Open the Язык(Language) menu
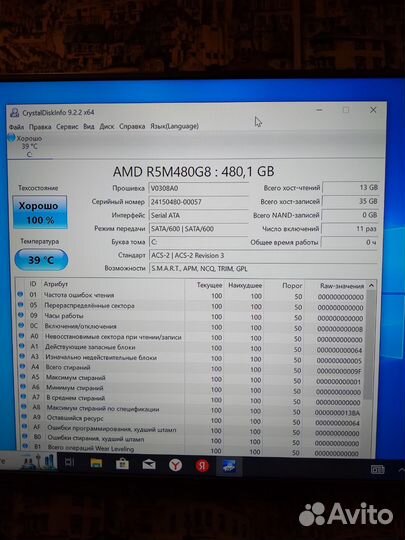Screen dimensions: 405x540 pos(174,126)
